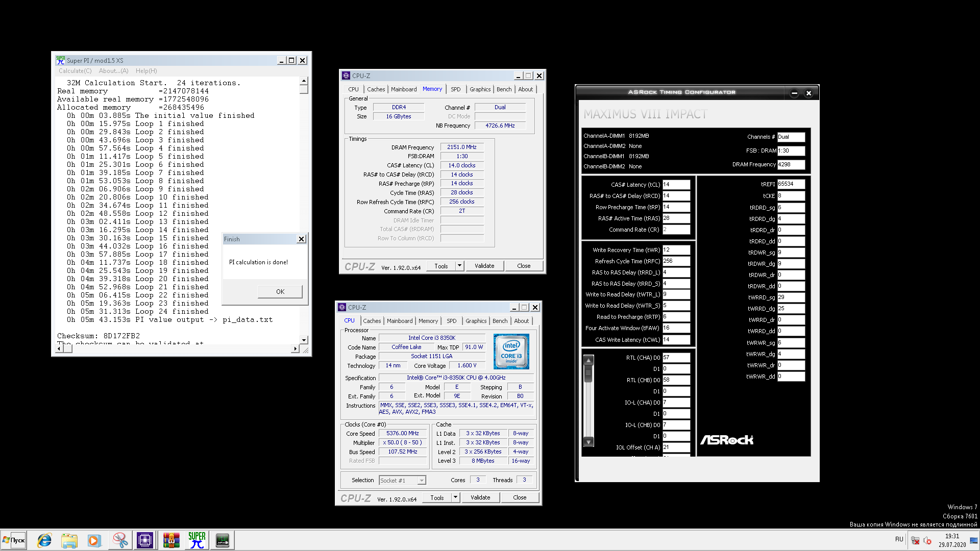Click the ASRock logo in Timing Configurator
The image size is (980, 551).
click(x=726, y=440)
